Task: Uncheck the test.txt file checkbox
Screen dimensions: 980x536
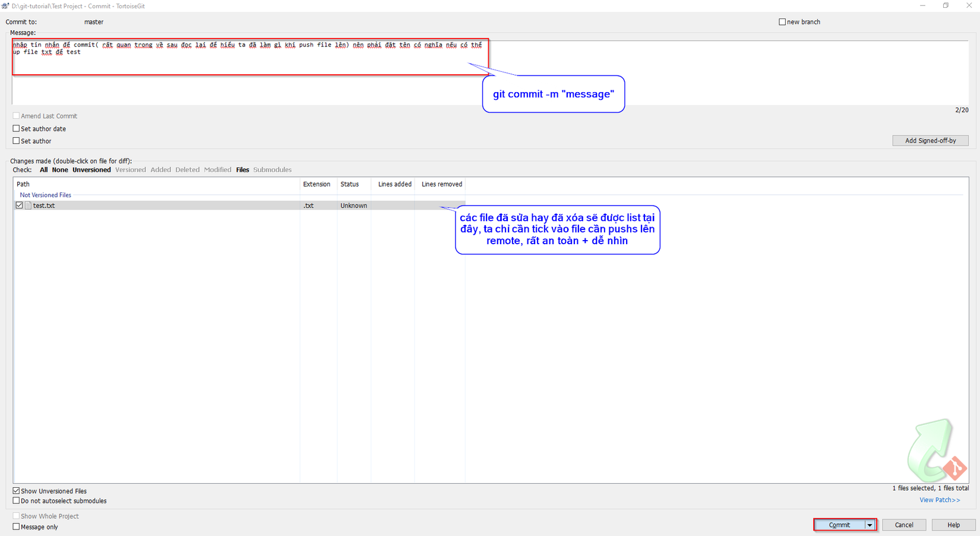Action: click(x=19, y=206)
